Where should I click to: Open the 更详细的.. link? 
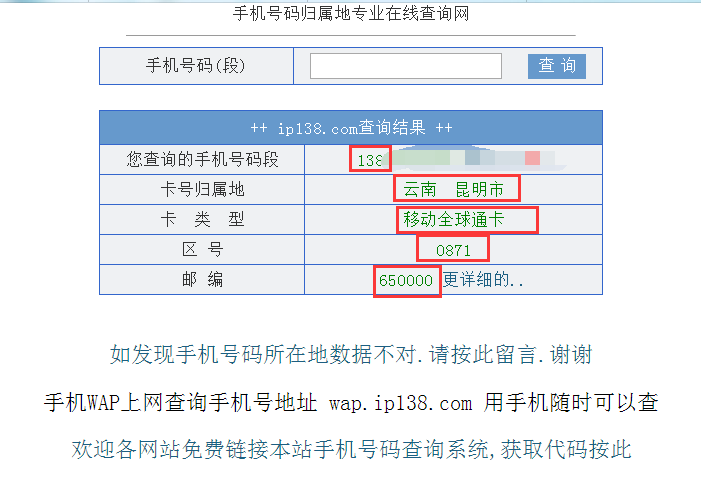[x=483, y=280]
